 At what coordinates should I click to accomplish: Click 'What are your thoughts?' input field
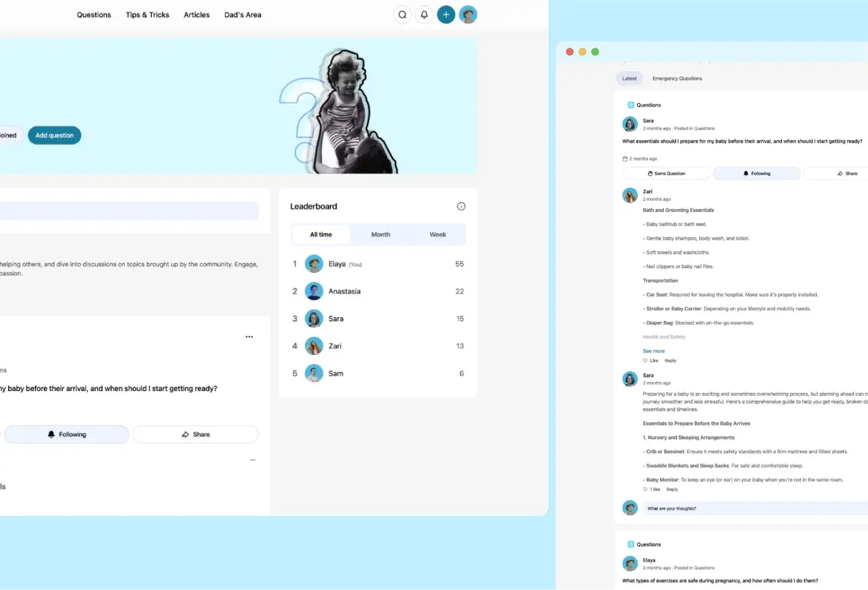click(x=755, y=508)
